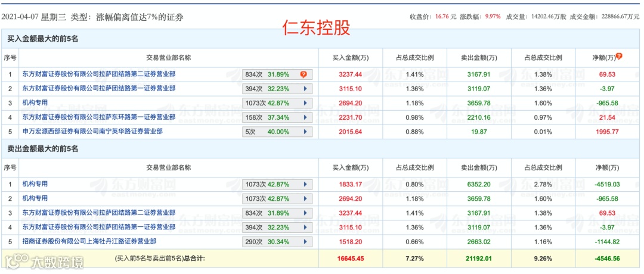Select the 买入金额最大的前5名 section heading
644x274 pixels.
[x=43, y=39]
